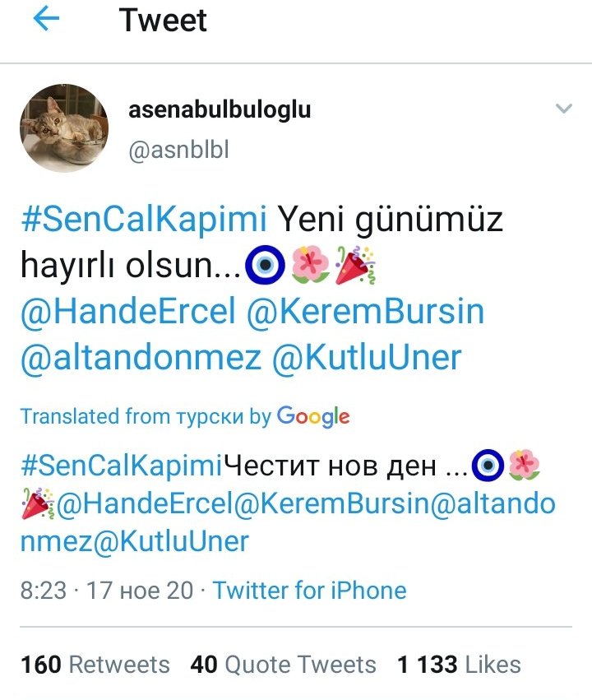Open the #SenCalKapimi hashtag in original tweet
This screenshot has width=592, height=700.
coord(144,220)
